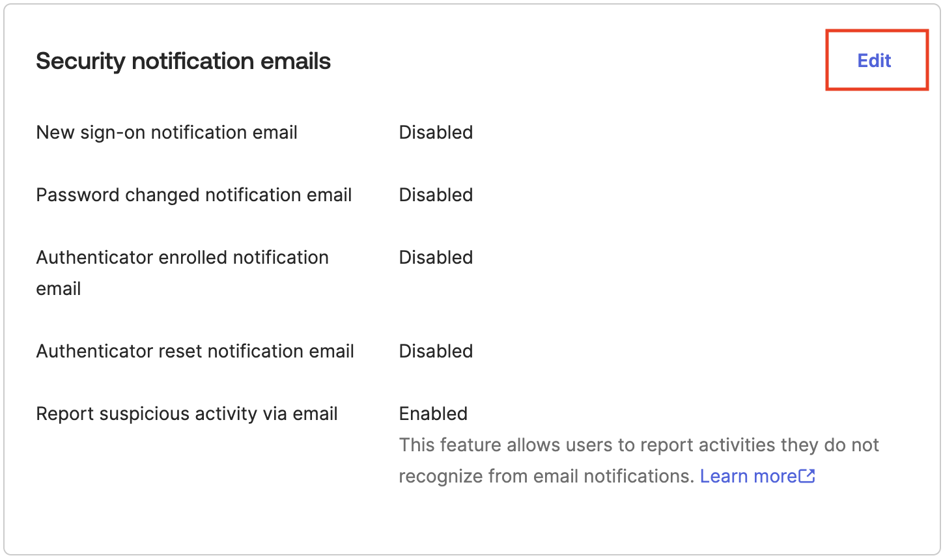Viewport: 943px width, 560px height.
Task: Click the Password changed notification email label
Action: click(x=193, y=195)
